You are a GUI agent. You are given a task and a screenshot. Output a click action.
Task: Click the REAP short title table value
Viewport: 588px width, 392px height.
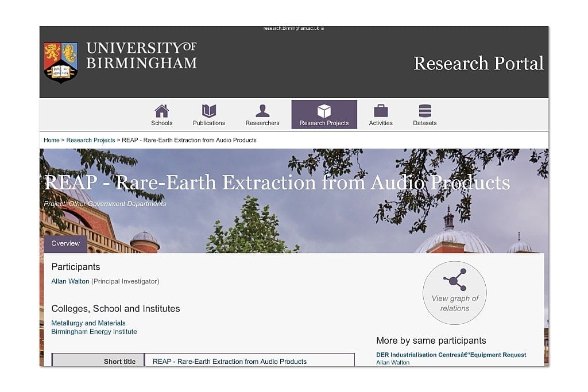click(230, 362)
